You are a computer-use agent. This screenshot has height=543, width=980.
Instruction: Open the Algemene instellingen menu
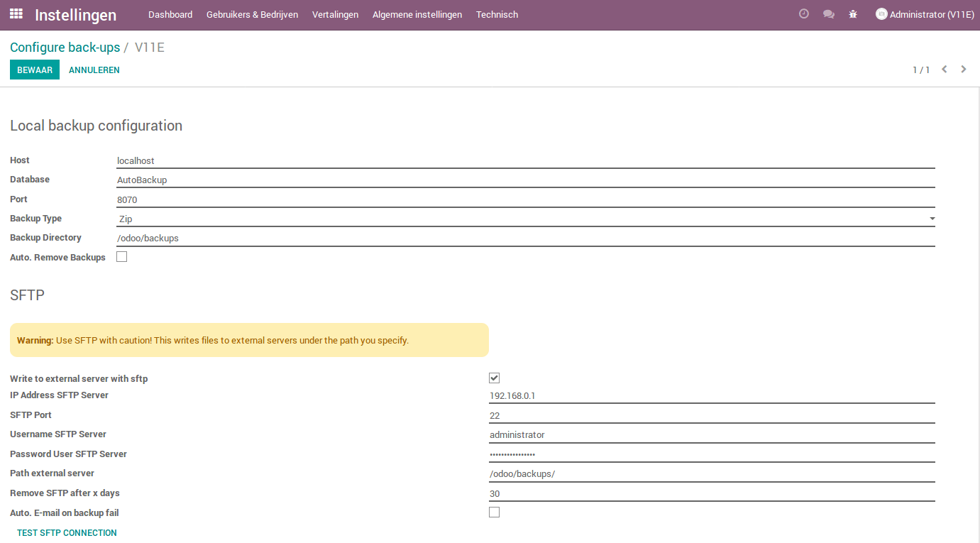click(417, 14)
